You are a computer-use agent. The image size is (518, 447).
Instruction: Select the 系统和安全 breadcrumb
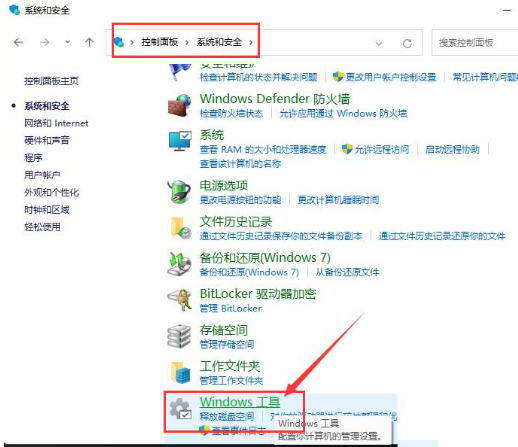219,42
